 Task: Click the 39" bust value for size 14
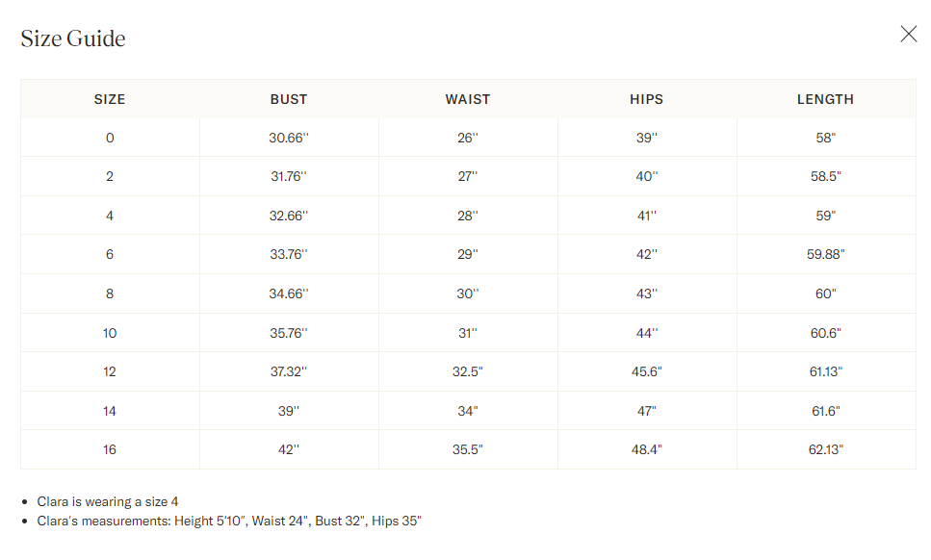(x=289, y=411)
